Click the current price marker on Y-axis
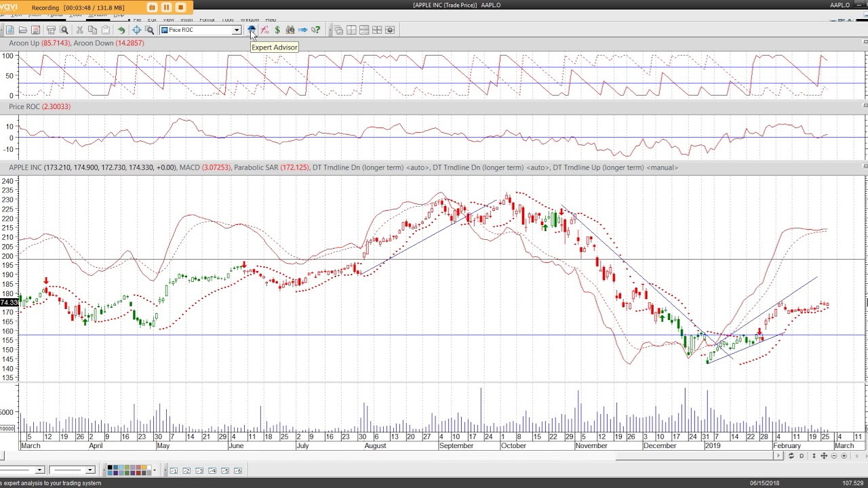Image resolution: width=868 pixels, height=488 pixels. coord(9,302)
